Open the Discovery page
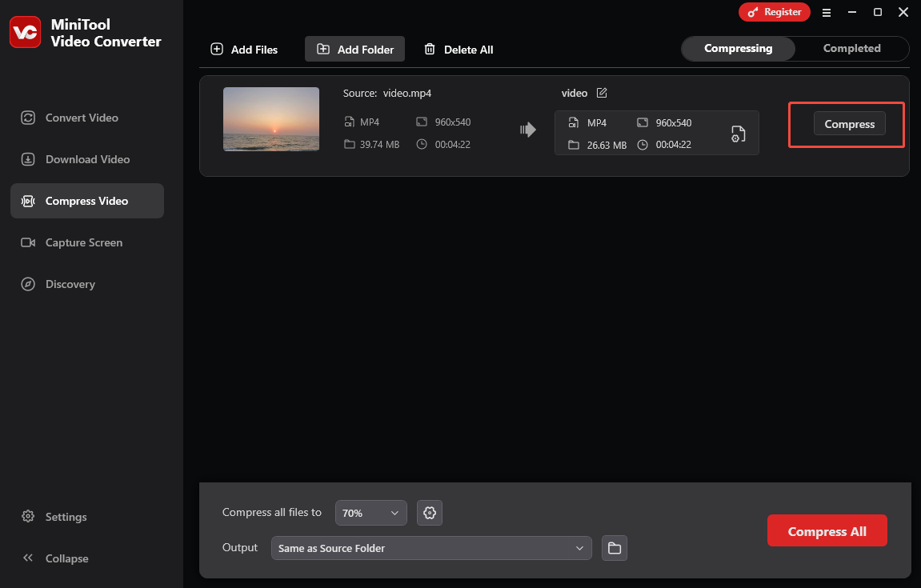The image size is (921, 588). [87, 284]
